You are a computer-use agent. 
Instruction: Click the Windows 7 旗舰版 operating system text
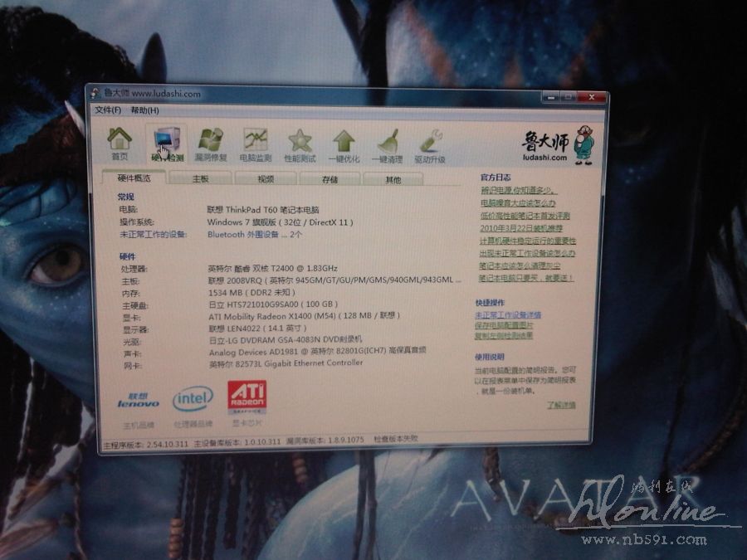(x=281, y=222)
